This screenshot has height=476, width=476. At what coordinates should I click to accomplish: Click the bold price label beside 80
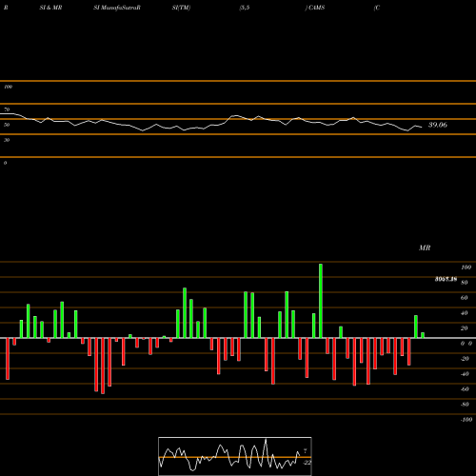446,279
